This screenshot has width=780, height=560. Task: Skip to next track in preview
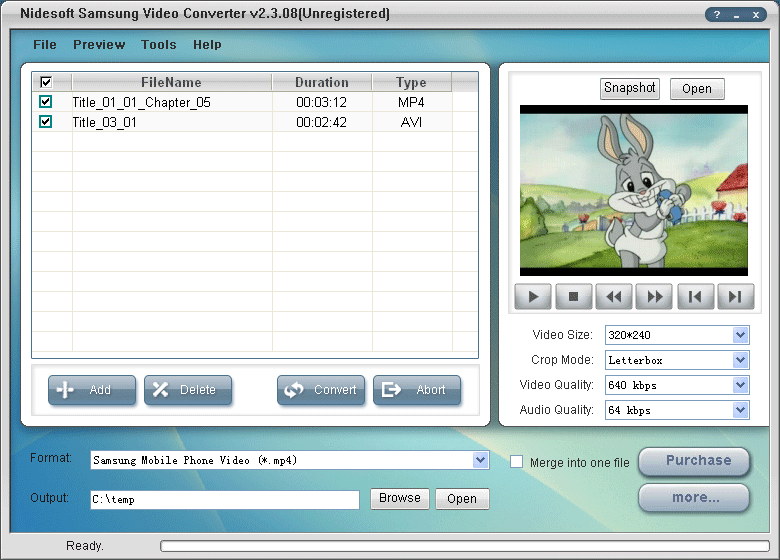tap(736, 297)
